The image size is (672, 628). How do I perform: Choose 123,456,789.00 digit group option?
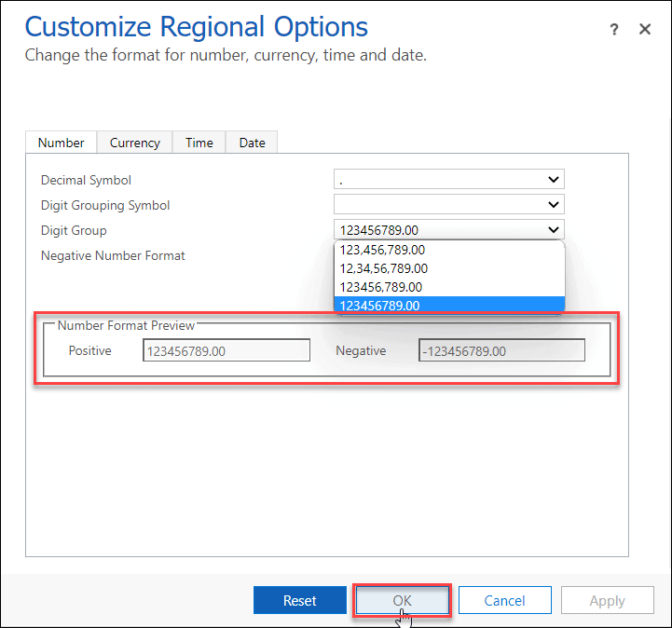coord(449,250)
